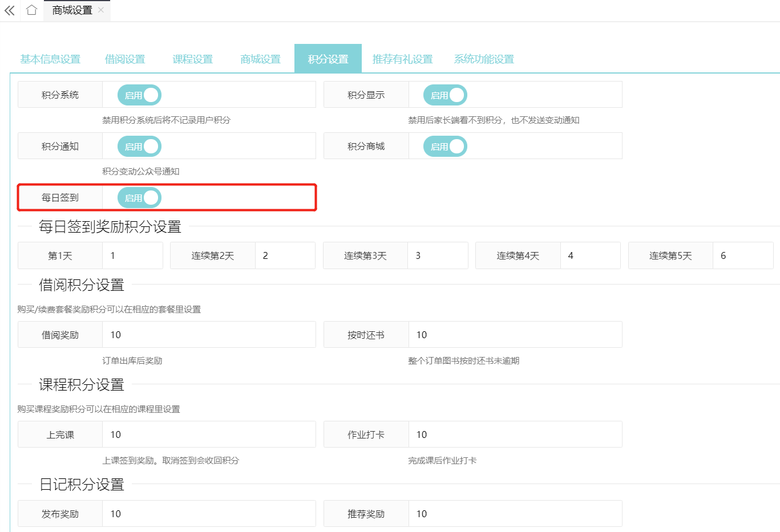
Task: Click hint text 订单出库后奖励
Action: point(132,361)
